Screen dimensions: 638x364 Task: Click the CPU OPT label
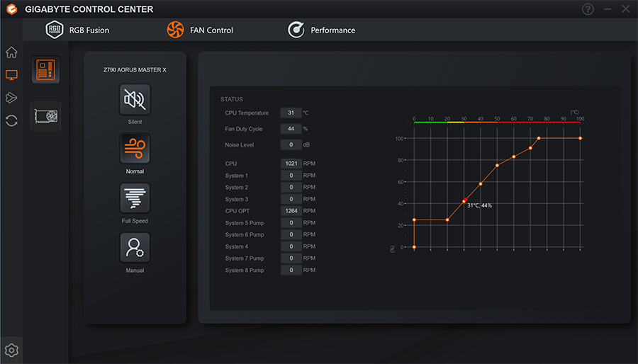[237, 211]
